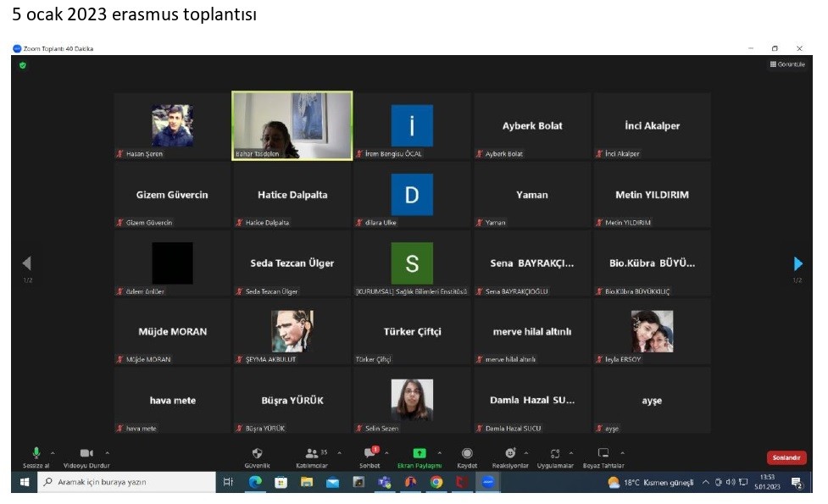The image size is (828, 504).
Task: Start Ekran Paylaşımı screen sharing
Action: point(420,453)
